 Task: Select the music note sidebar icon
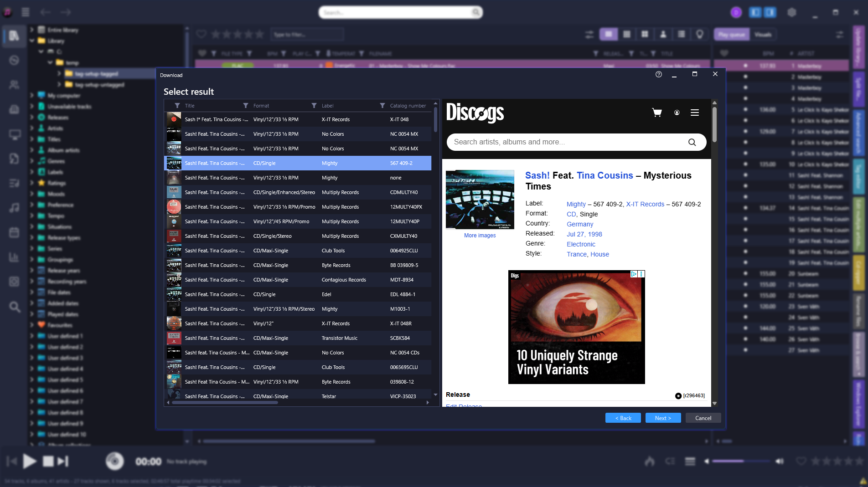point(14,208)
